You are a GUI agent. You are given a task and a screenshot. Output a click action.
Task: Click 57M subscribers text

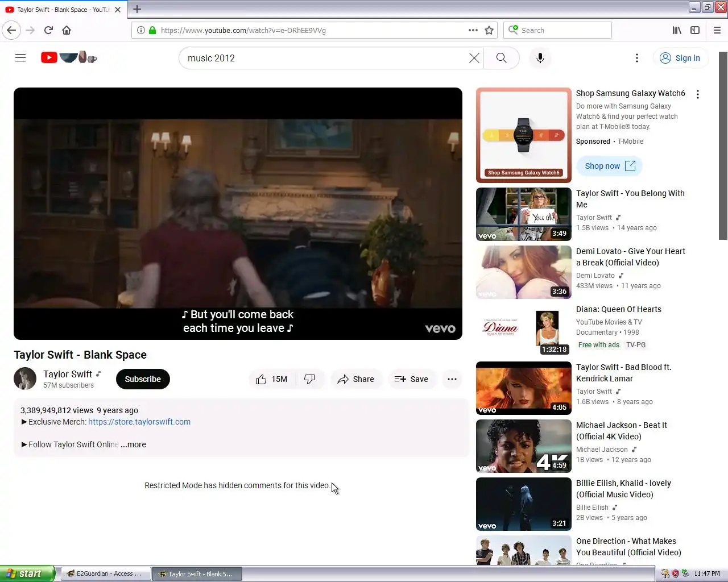[68, 385]
